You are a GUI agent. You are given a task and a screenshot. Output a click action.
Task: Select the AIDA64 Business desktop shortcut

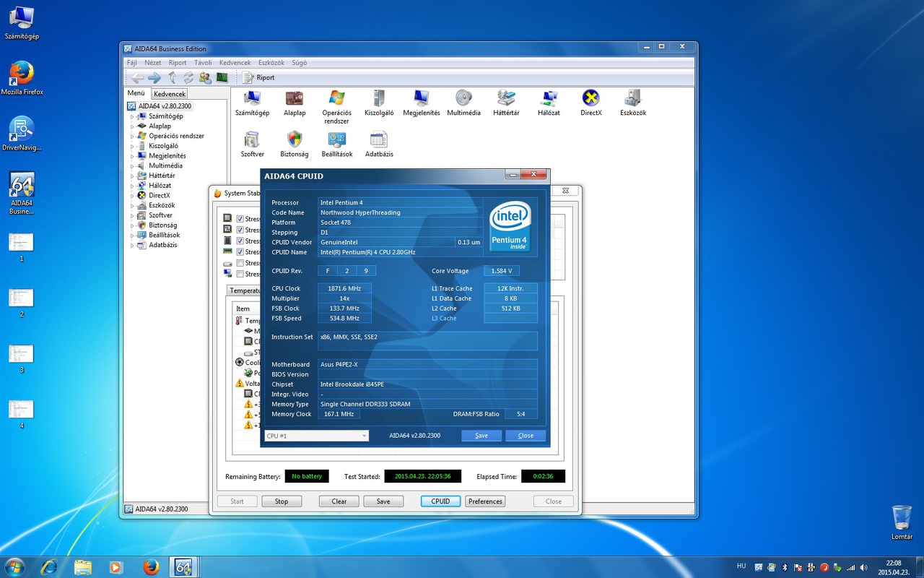tap(22, 193)
